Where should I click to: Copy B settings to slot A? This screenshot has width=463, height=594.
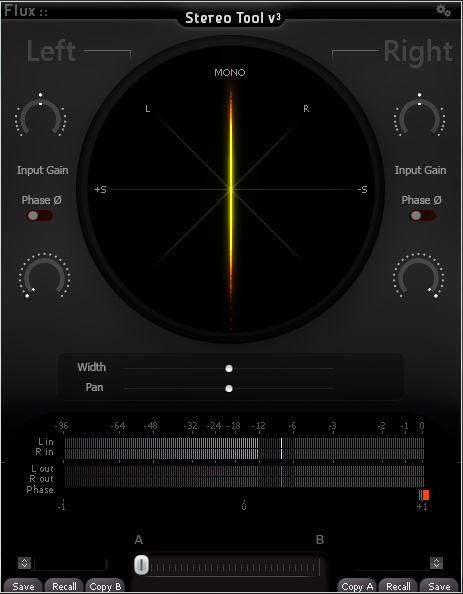[x=105, y=586]
